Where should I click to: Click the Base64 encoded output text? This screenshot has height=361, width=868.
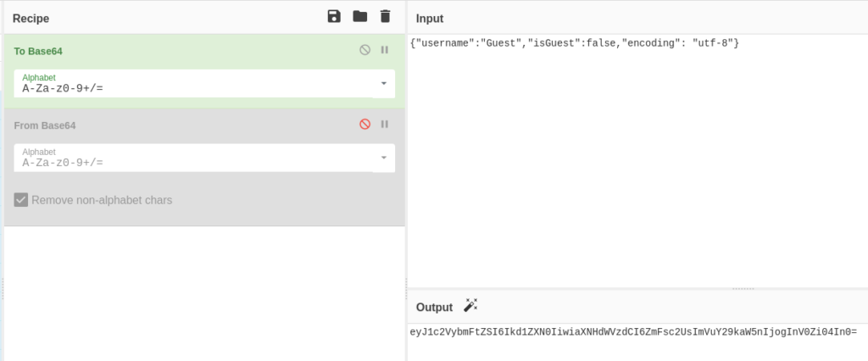coord(632,332)
